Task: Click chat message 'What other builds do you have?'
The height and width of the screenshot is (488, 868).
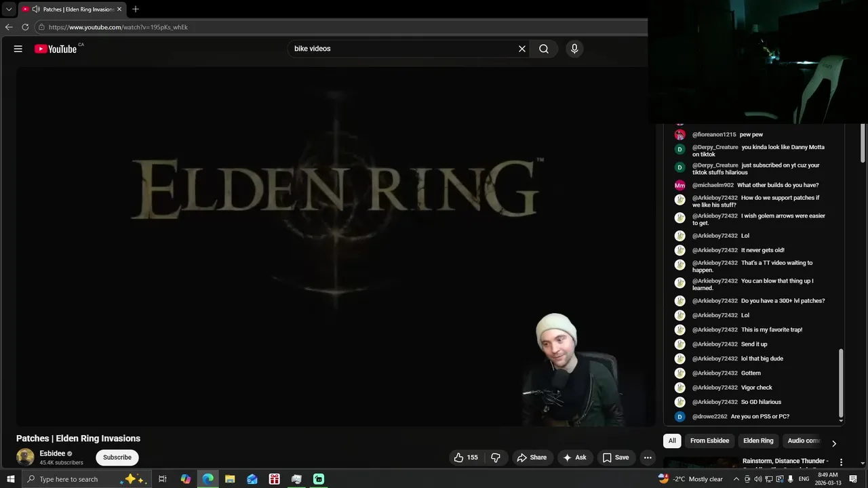Action: [778, 185]
